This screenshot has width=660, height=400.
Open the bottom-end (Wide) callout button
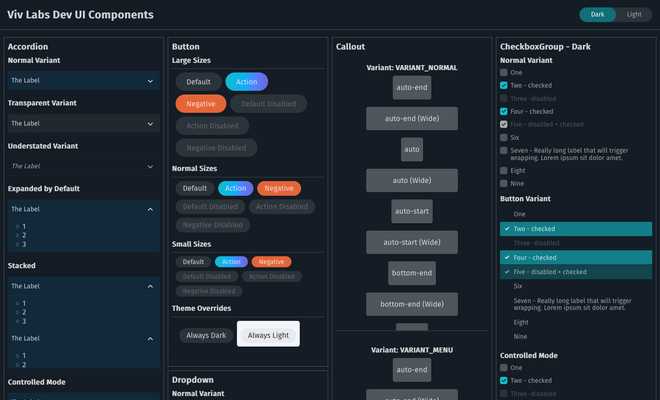coord(412,304)
